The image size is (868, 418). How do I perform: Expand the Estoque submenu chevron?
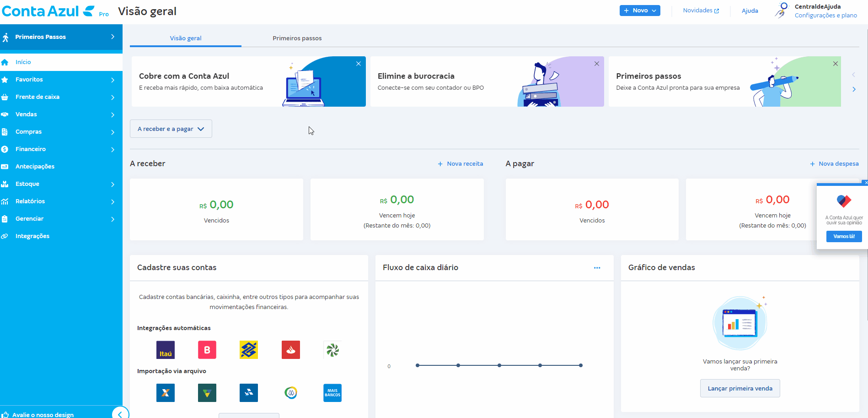(113, 184)
